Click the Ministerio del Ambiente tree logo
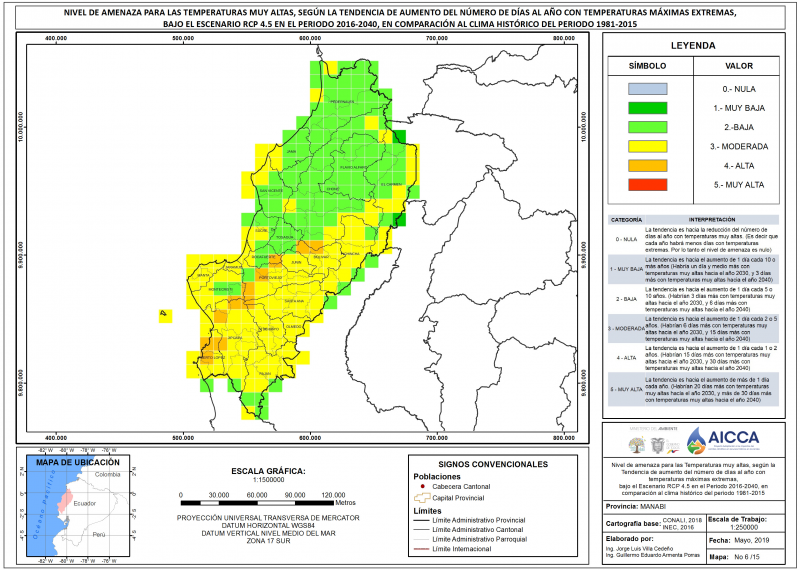 pyautogui.click(x=636, y=444)
